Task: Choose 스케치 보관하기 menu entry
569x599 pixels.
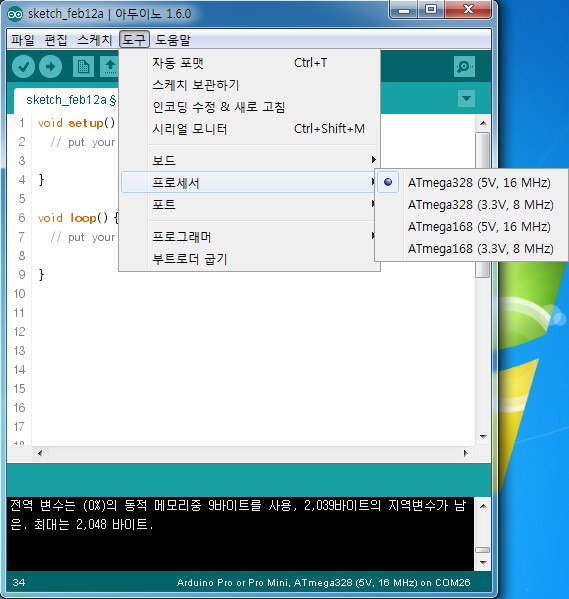Action: point(250,85)
